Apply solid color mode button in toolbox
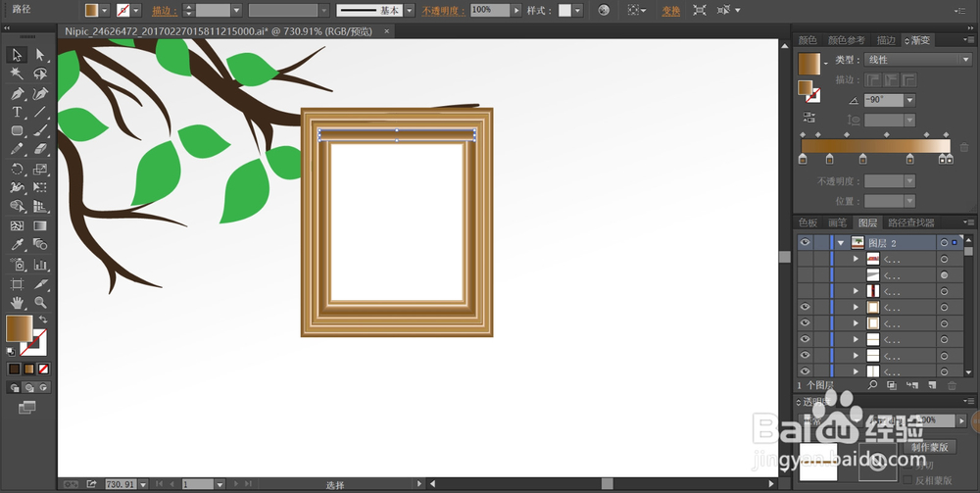Screen dimensions: 980x493 14,370
